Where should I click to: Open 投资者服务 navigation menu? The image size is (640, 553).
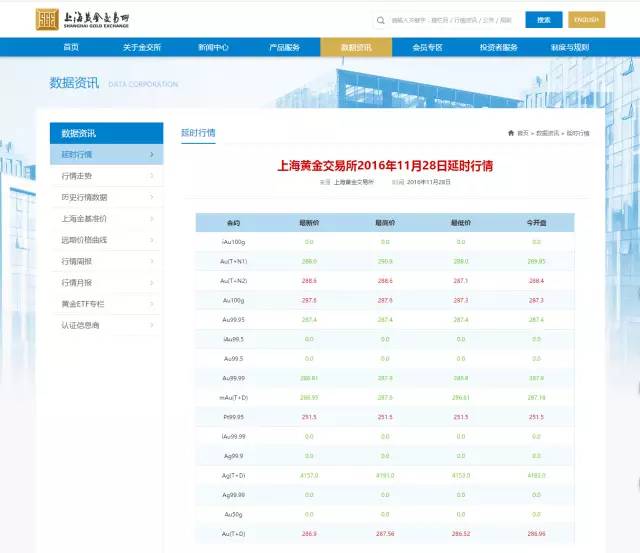(x=498, y=47)
